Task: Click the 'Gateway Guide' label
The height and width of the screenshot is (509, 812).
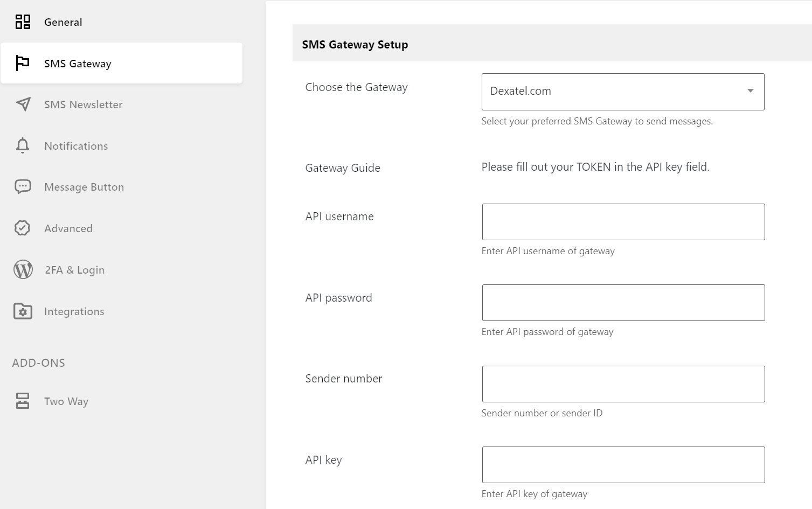Action: tap(343, 168)
